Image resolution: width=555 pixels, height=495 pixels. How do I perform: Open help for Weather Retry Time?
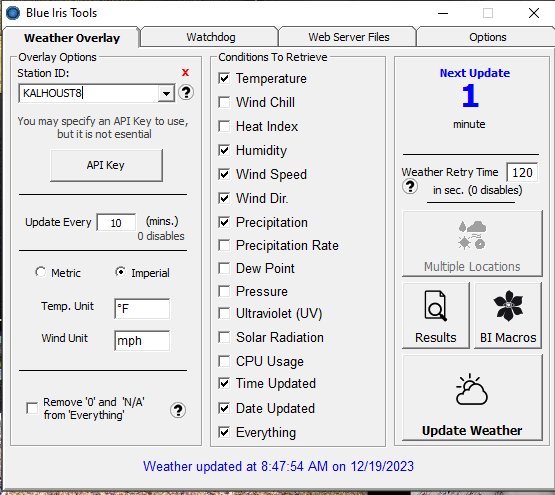(x=410, y=186)
